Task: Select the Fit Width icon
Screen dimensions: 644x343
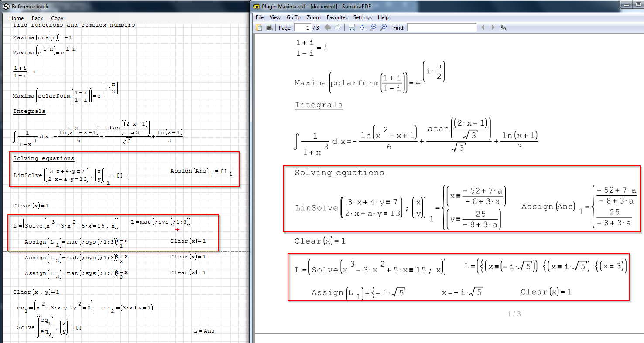Action: tap(352, 27)
